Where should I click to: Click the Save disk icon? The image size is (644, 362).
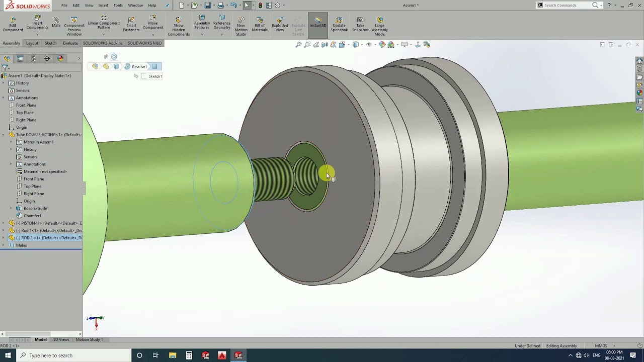[207, 5]
